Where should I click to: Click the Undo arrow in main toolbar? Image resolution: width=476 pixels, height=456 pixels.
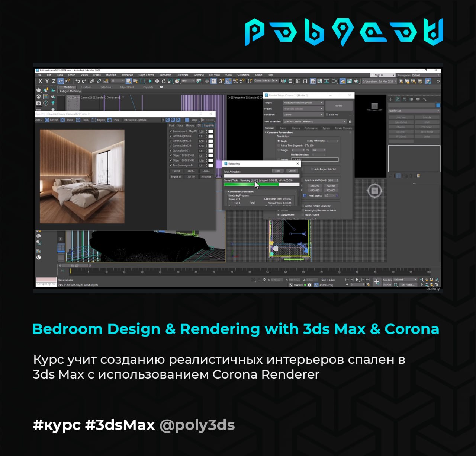[x=77, y=81]
